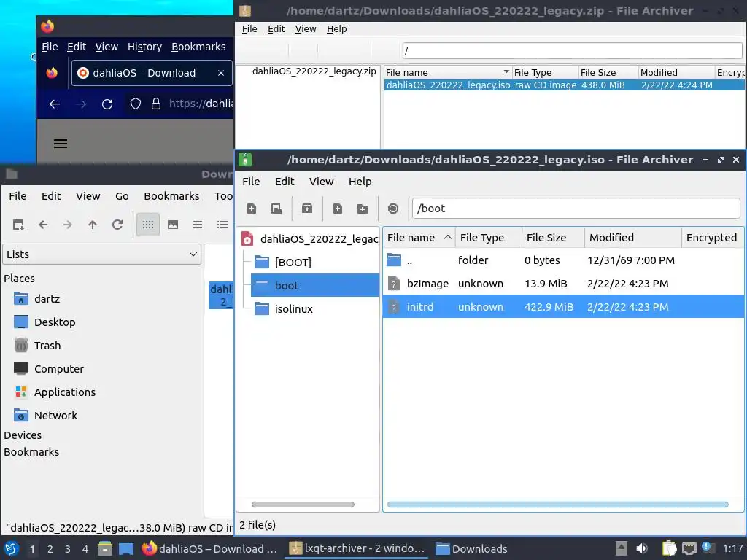This screenshot has width=747, height=560.
Task: Click the zip archiver path field
Action: click(572, 50)
